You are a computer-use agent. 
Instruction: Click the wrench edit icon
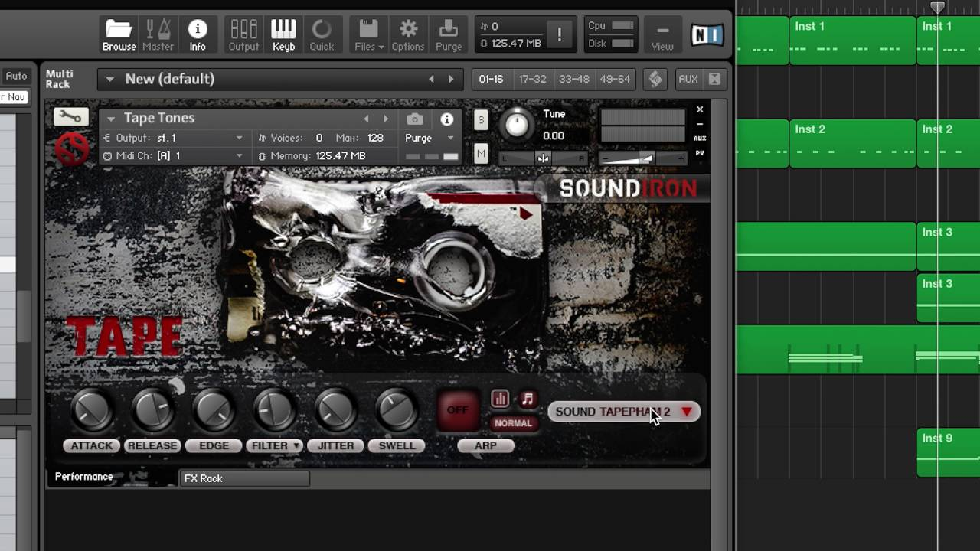tap(71, 117)
